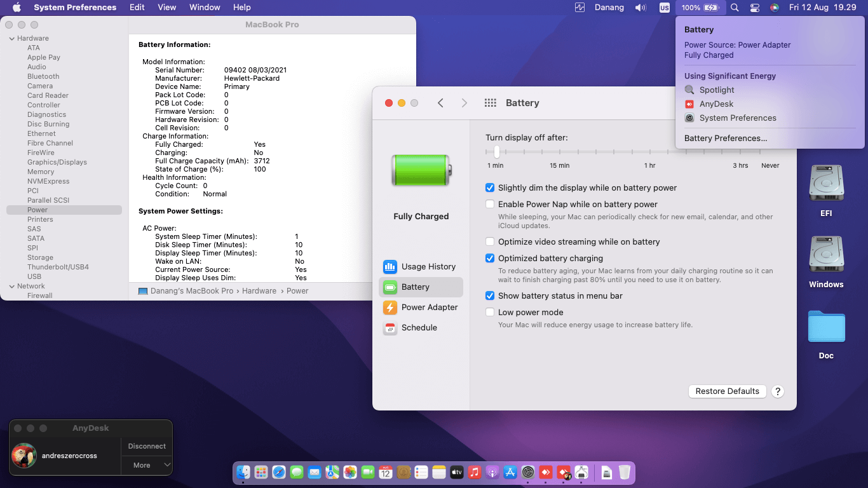The height and width of the screenshot is (488, 868).
Task: Collapse the Network tree section
Action: click(x=11, y=287)
